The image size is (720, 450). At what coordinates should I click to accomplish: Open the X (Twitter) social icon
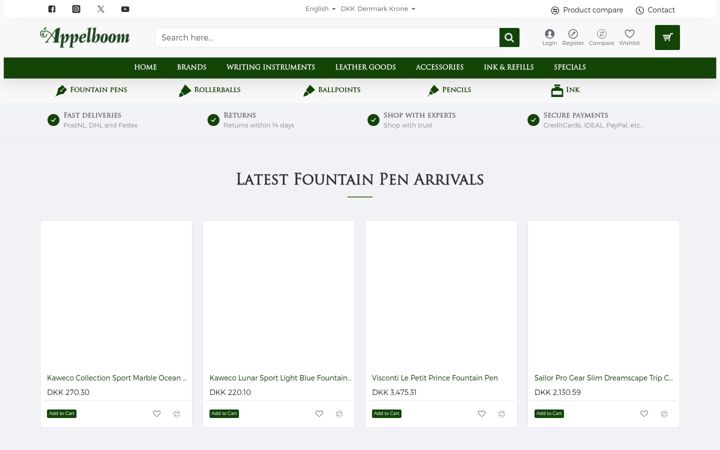101,9
